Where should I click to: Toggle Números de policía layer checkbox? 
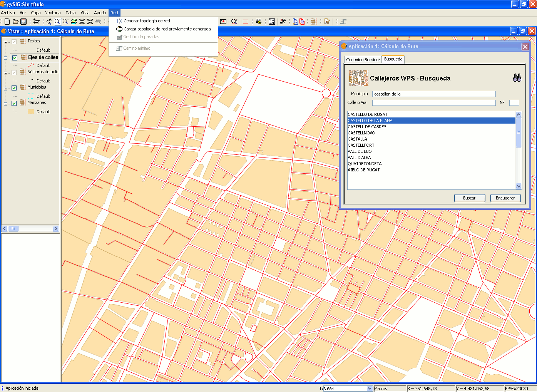coord(14,72)
